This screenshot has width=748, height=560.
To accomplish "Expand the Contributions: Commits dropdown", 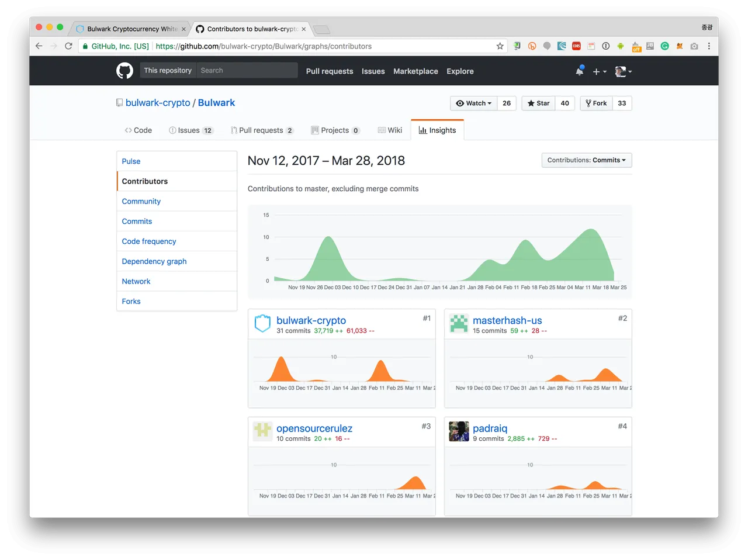I will tap(587, 160).
